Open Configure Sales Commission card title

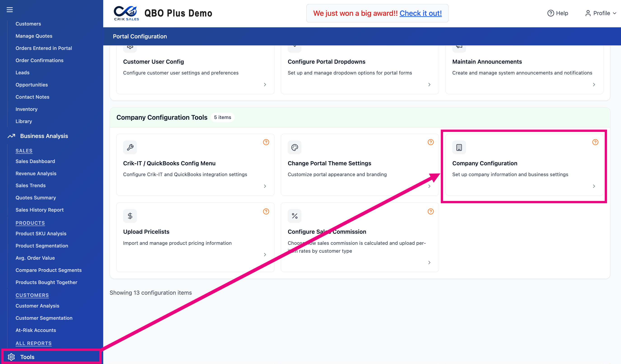click(327, 232)
